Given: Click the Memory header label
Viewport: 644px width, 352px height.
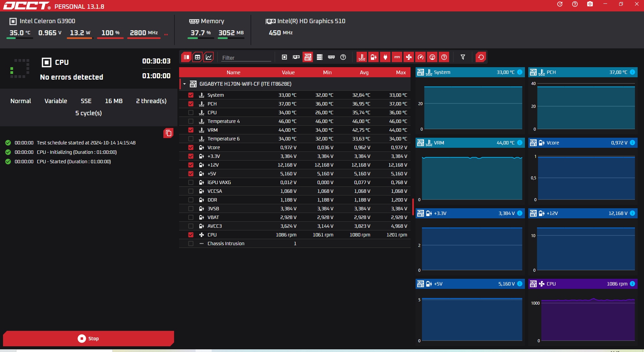Looking at the screenshot, I should [x=212, y=21].
